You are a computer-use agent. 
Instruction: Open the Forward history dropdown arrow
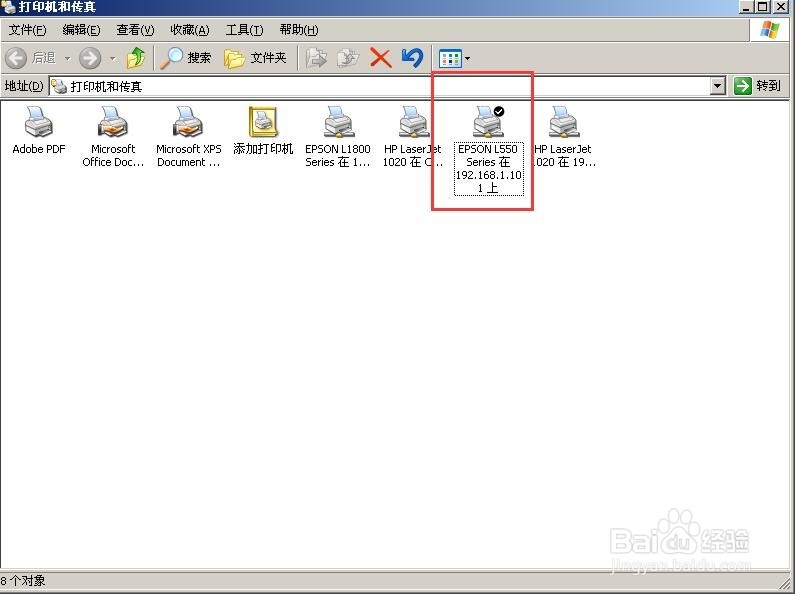click(x=113, y=59)
